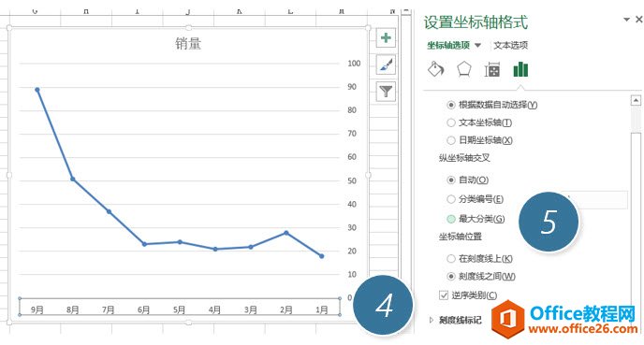Image resolution: width=644 pixels, height=345 pixels.
Task: Click the 100 value axis label
Action: [354, 64]
